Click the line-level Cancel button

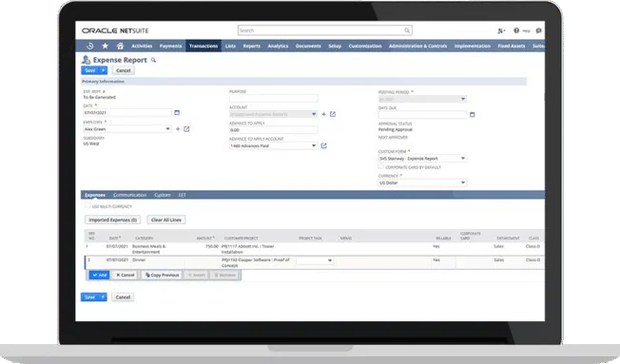click(x=125, y=275)
